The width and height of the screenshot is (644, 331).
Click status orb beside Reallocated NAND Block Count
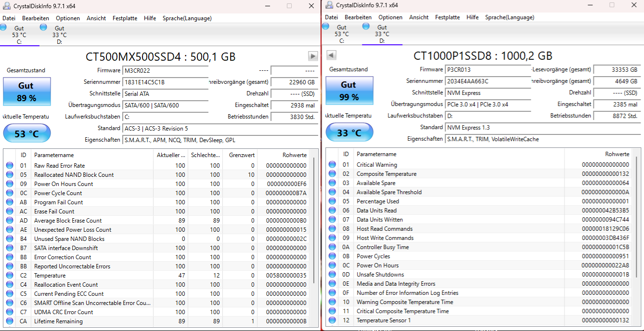[x=10, y=174]
